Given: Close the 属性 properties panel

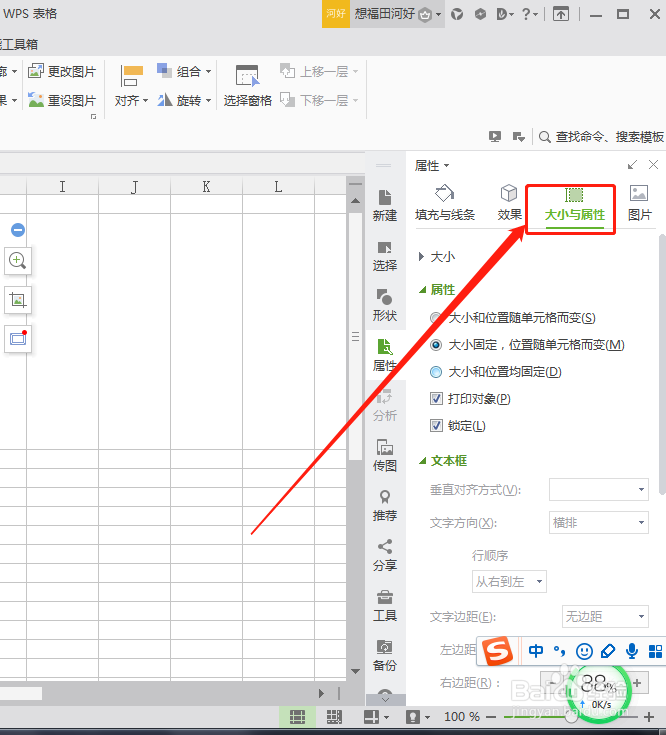Looking at the screenshot, I should pos(653,165).
